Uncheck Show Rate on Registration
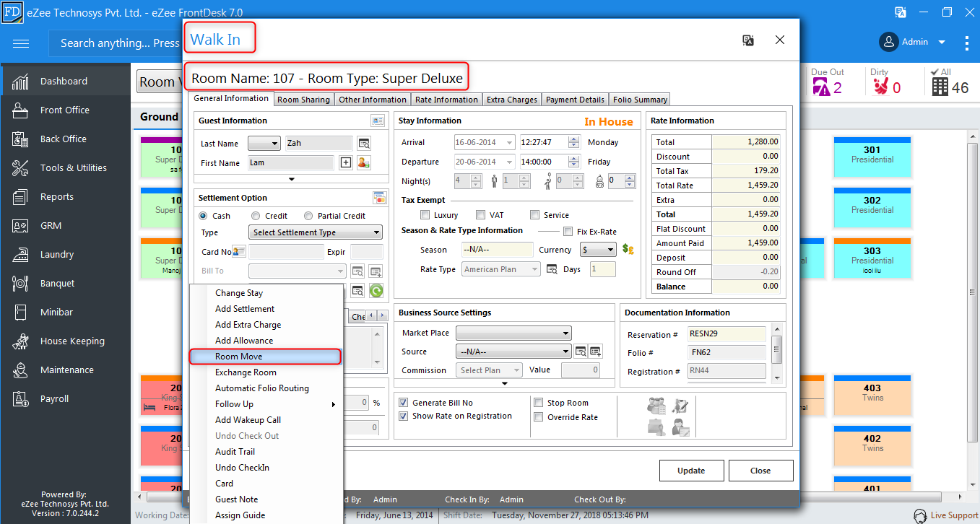 pyautogui.click(x=404, y=416)
